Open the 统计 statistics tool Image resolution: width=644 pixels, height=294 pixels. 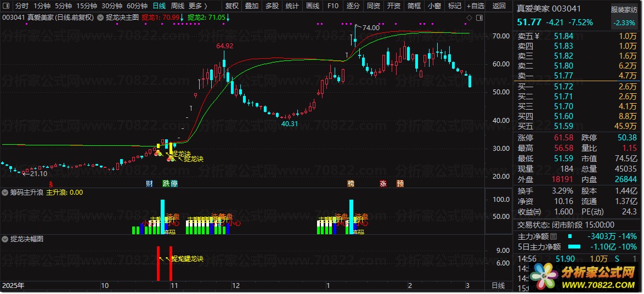pyautogui.click(x=292, y=6)
